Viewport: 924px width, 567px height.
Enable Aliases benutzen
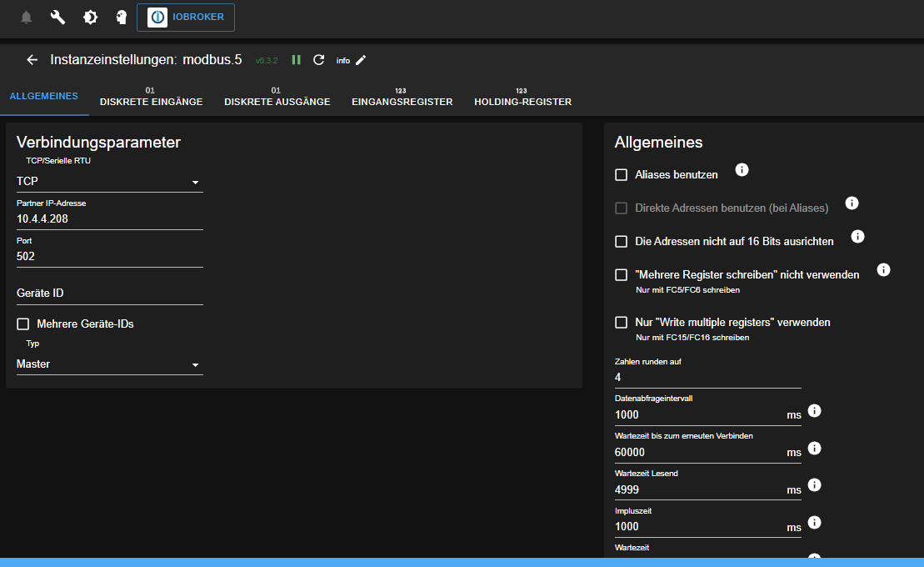(x=621, y=174)
